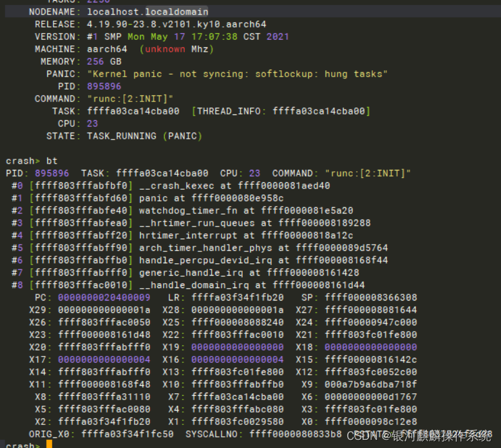The width and height of the screenshot is (501, 448).
Task: Click the MEMORY value 256 GB
Action: point(104,62)
